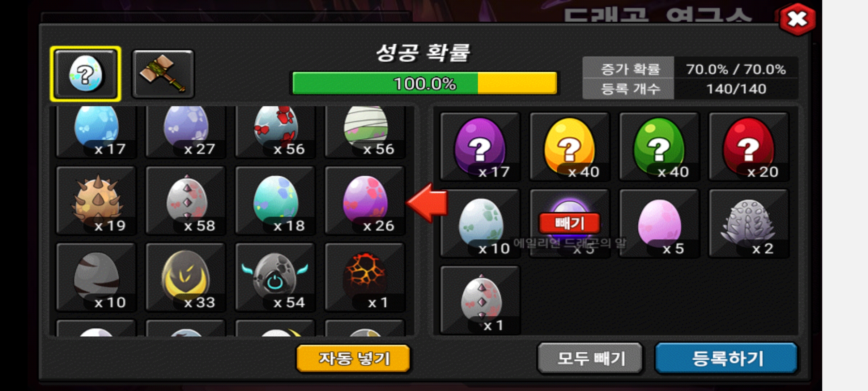868x391 pixels.
Task: Choose the robotic power-button egg x54
Action: pyautogui.click(x=275, y=277)
